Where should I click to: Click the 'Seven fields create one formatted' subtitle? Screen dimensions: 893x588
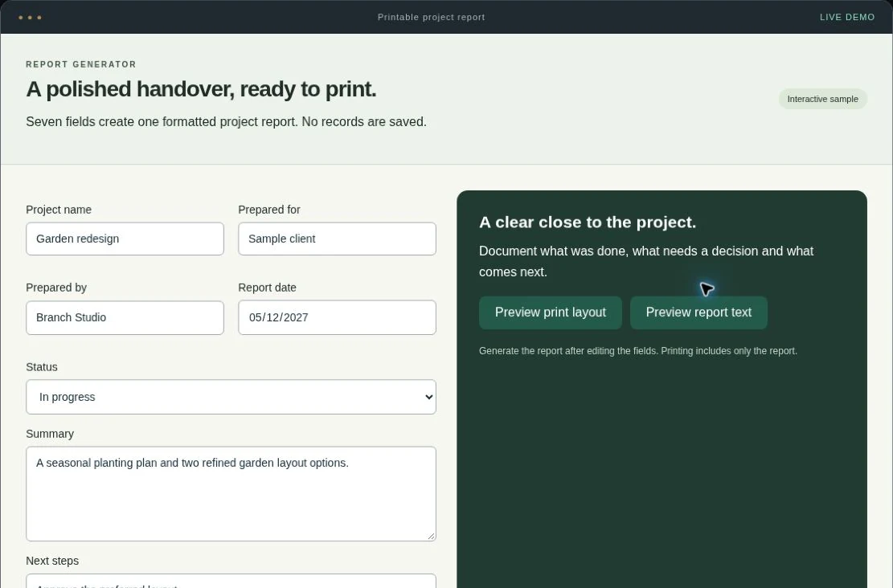click(x=226, y=122)
